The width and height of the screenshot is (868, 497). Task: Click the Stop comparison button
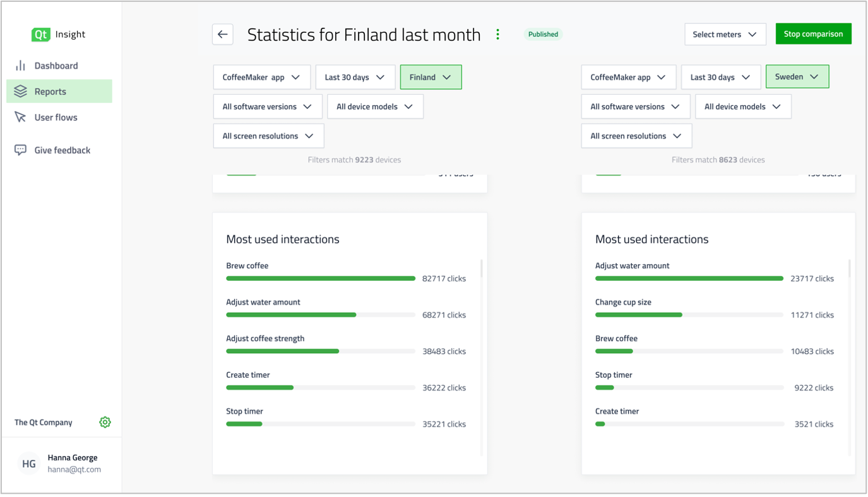click(813, 34)
